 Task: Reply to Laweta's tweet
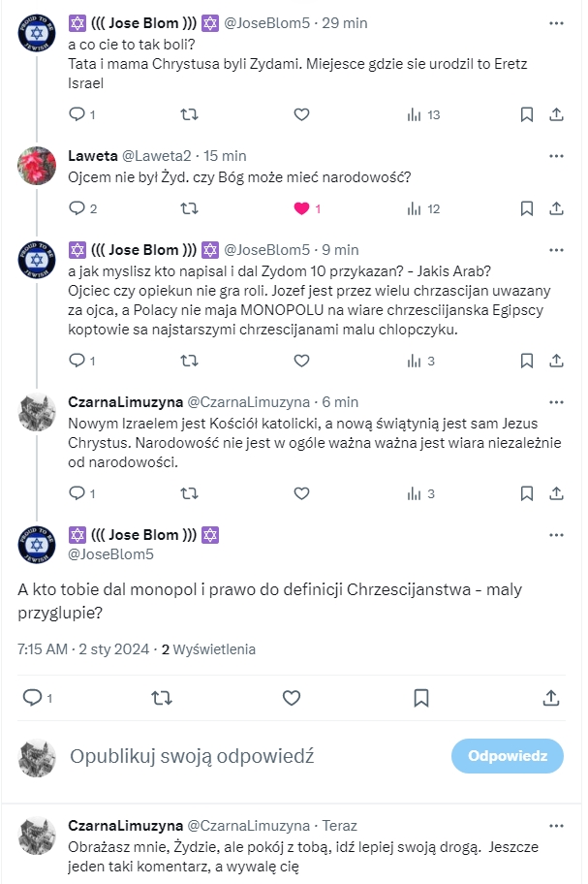tap(77, 208)
